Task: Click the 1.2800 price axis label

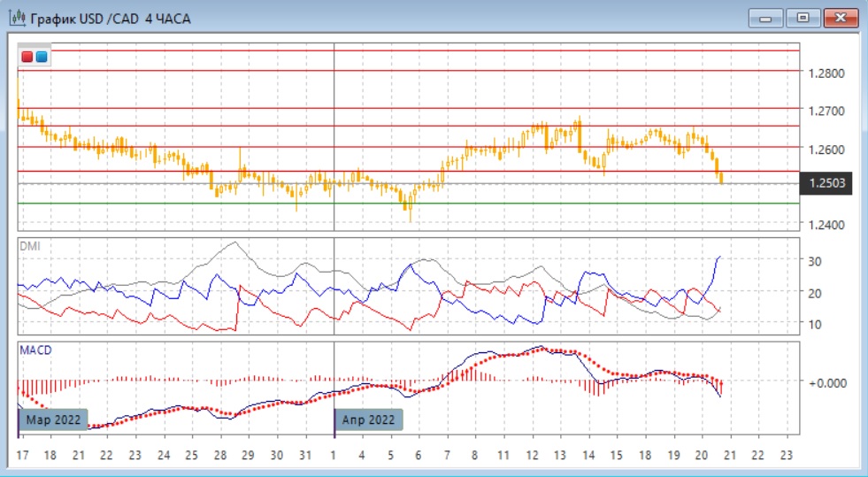Action: point(826,73)
